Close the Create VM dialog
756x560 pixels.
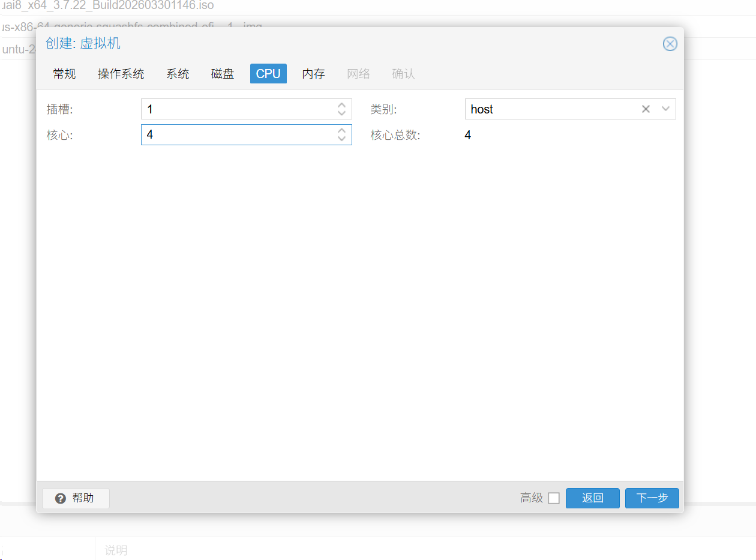tap(670, 44)
